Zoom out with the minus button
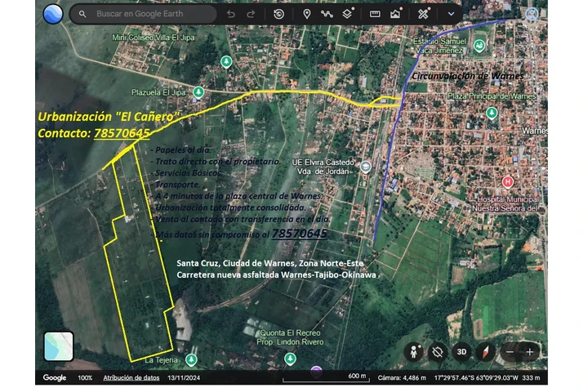The width and height of the screenshot is (588, 392). pos(510,352)
